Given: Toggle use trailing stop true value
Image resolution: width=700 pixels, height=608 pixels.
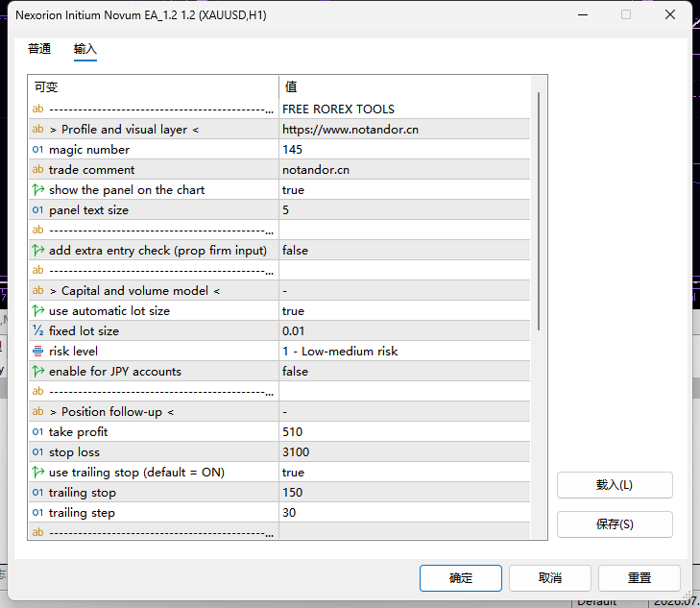Looking at the screenshot, I should tap(404, 473).
